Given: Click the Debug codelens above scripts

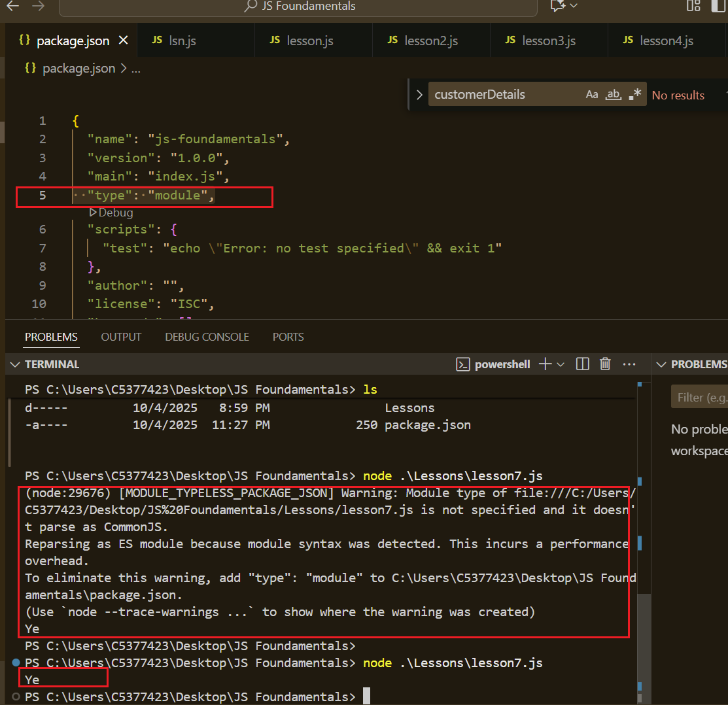Looking at the screenshot, I should (x=110, y=213).
